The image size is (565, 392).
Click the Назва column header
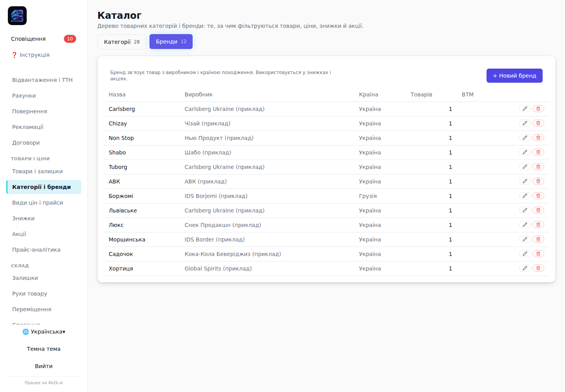click(x=117, y=94)
